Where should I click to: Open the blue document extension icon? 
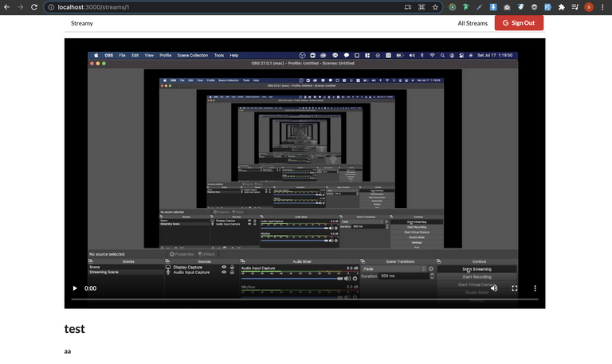tap(547, 7)
